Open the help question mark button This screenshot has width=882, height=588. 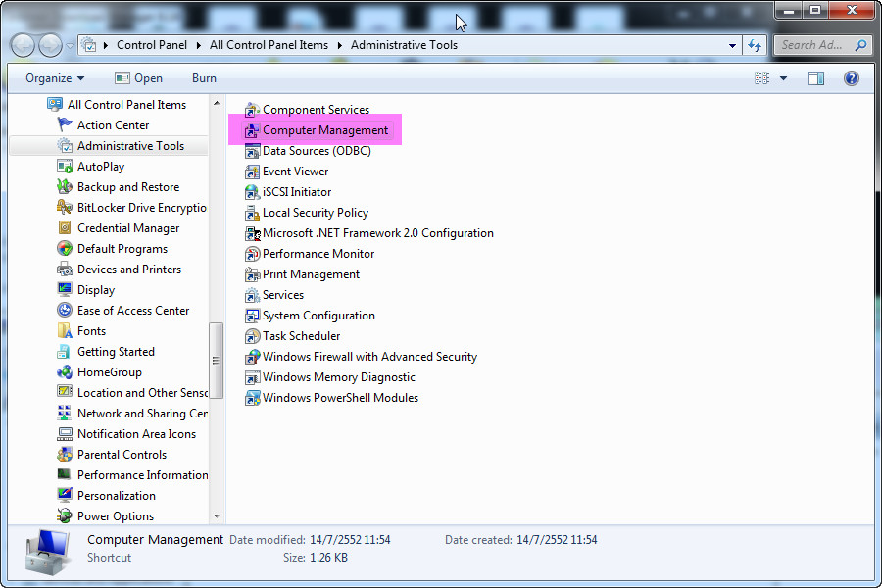851,78
